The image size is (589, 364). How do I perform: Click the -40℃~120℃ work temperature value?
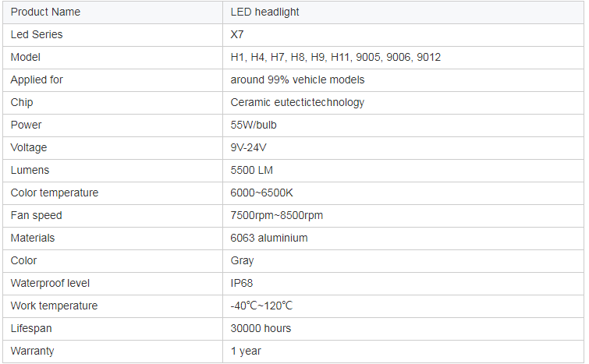pos(261,306)
